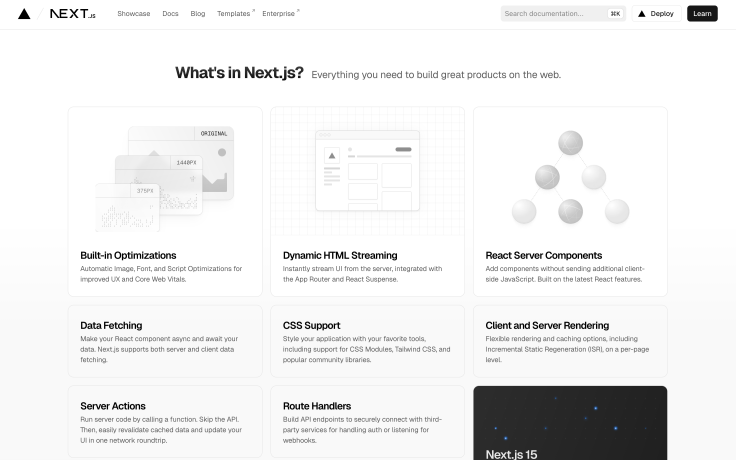Go to the Docs page
This screenshot has width=736, height=460.
pyautogui.click(x=170, y=14)
